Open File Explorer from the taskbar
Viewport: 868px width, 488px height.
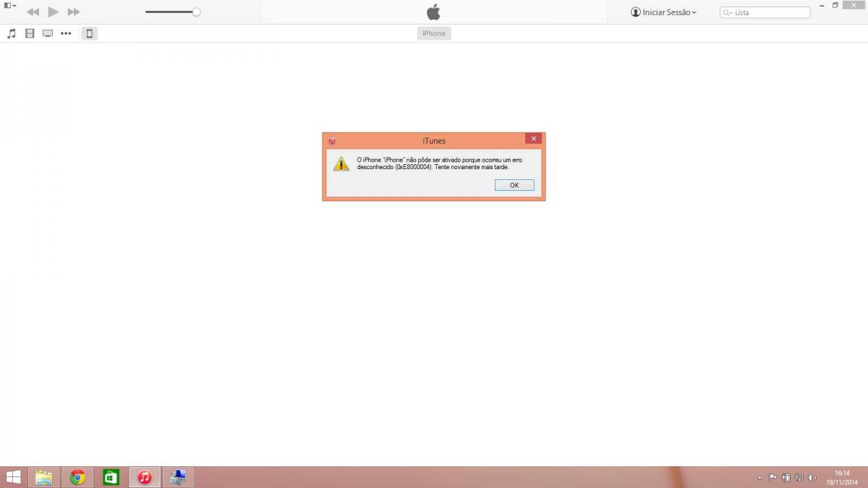(x=44, y=477)
